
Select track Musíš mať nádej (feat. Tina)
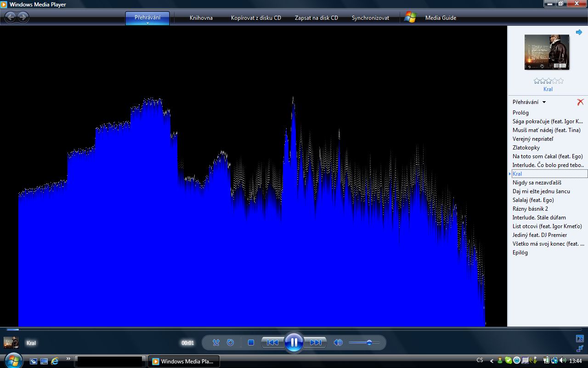(548, 130)
